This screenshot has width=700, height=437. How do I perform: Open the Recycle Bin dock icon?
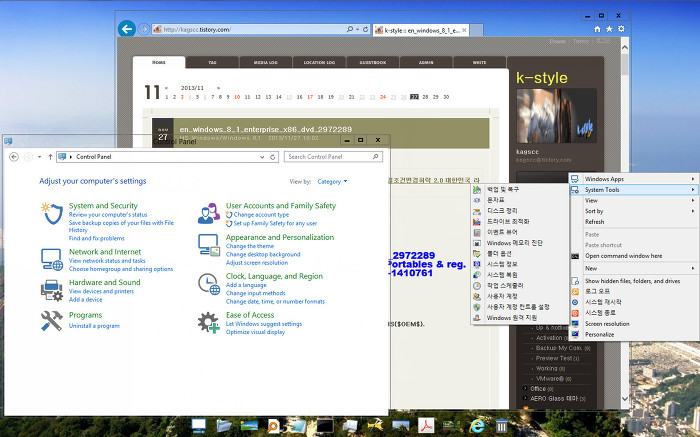point(502,425)
